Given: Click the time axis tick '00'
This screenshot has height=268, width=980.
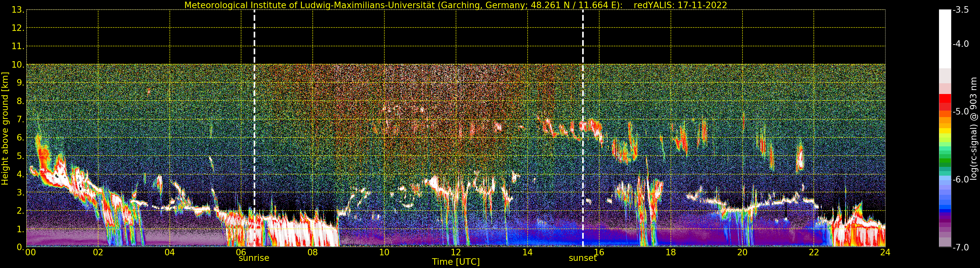Looking at the screenshot, I should 30,252.
